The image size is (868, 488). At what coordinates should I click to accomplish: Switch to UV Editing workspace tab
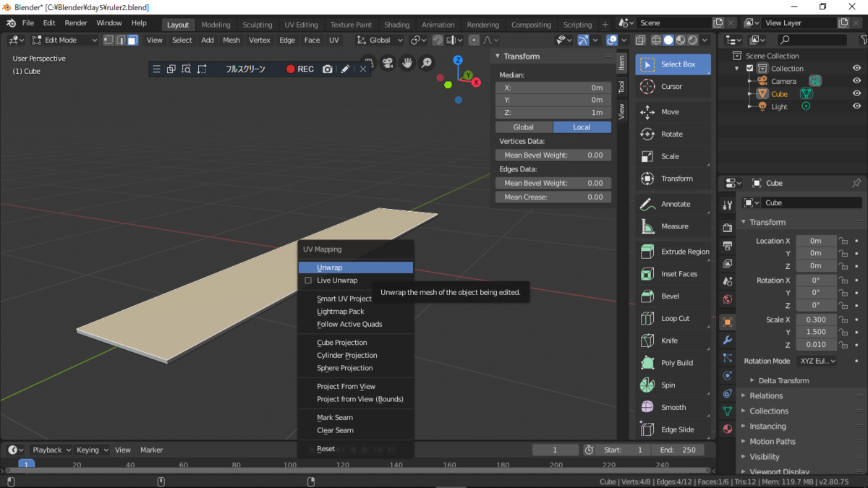tap(301, 25)
